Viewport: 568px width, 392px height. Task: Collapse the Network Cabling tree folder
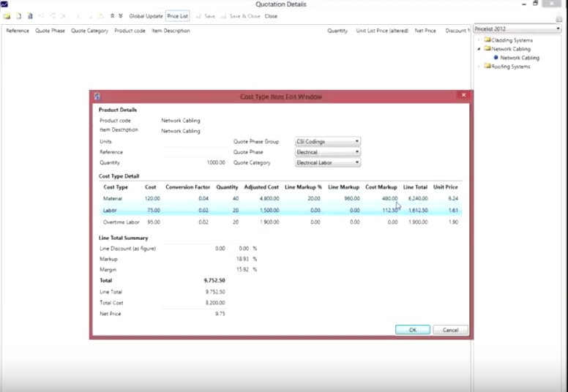(x=479, y=49)
